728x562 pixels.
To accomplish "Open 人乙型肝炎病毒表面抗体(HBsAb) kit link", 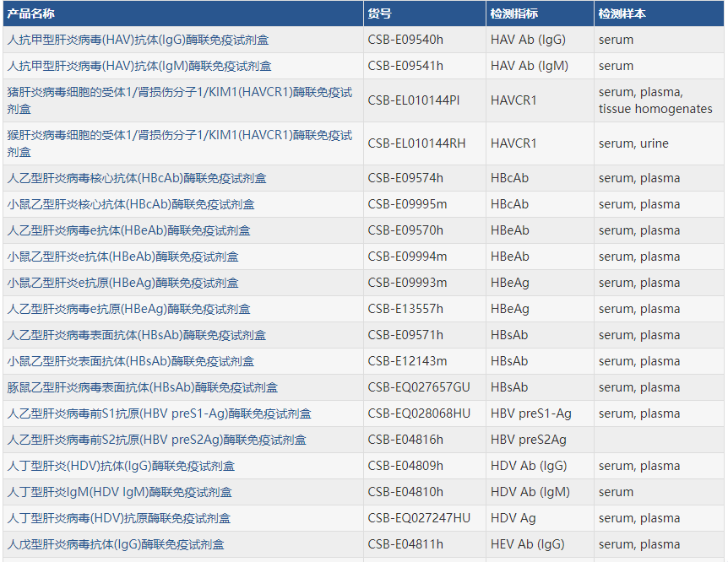I will tap(137, 335).
